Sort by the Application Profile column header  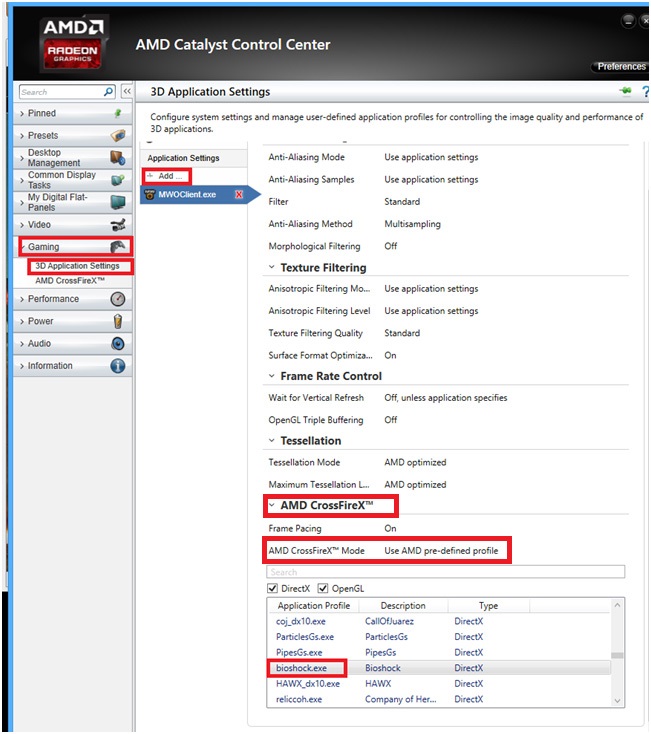(314, 606)
